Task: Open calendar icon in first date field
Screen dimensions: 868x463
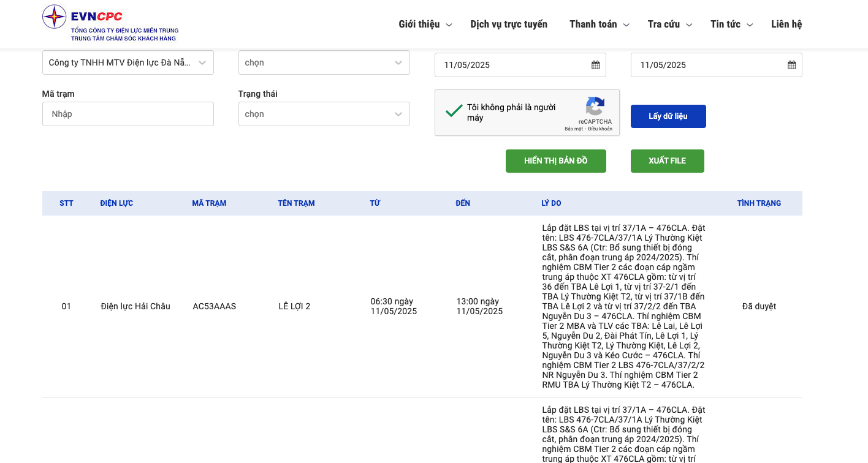Action: [x=595, y=65]
